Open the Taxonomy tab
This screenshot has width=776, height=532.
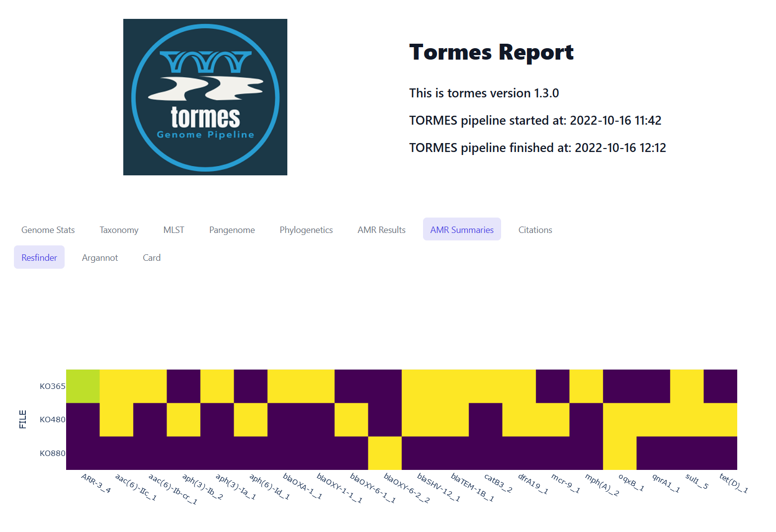tap(119, 229)
